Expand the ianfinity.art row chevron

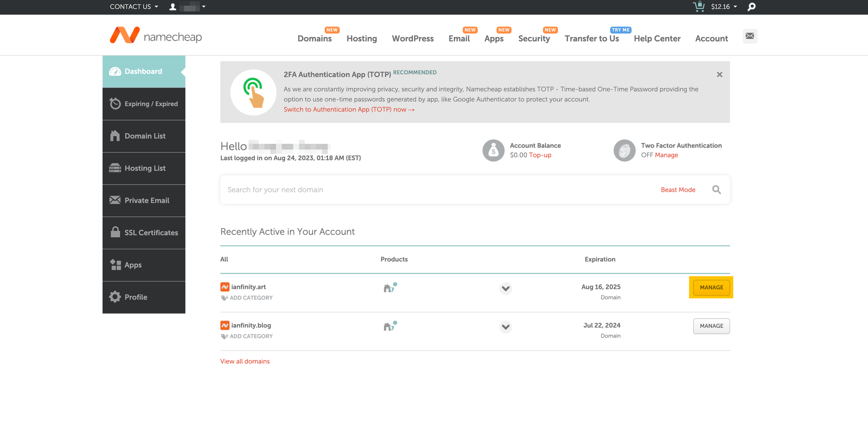(x=506, y=288)
